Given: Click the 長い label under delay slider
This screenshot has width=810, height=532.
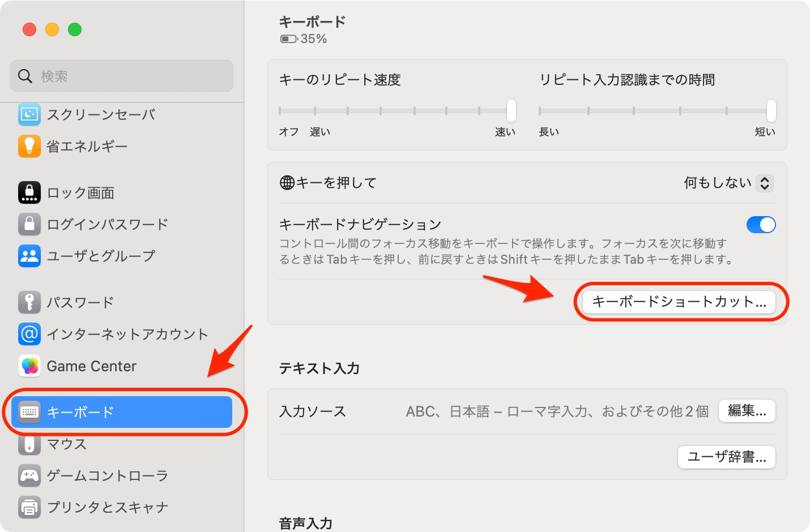Looking at the screenshot, I should (549, 132).
